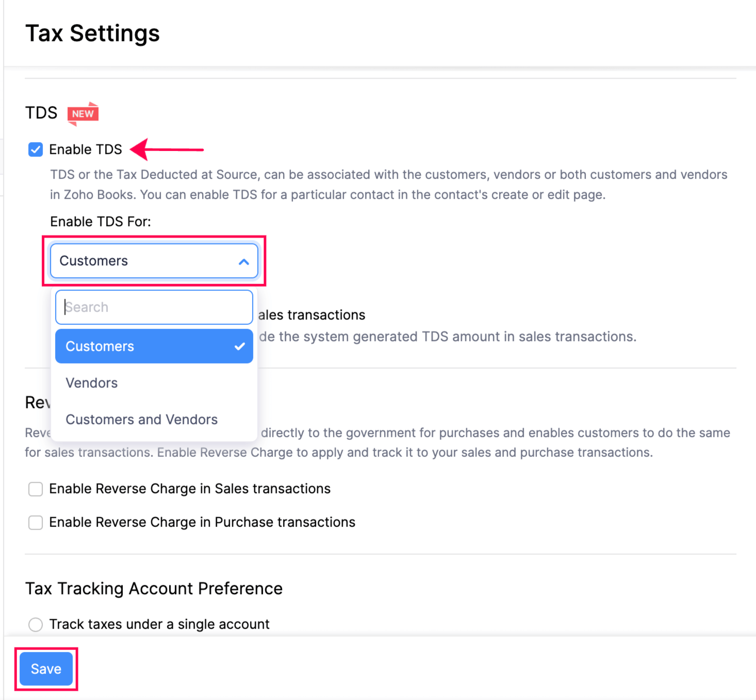This screenshot has width=756, height=700.
Task: Check Enable Reverse Charge in Purchase transactions
Action: click(36, 522)
